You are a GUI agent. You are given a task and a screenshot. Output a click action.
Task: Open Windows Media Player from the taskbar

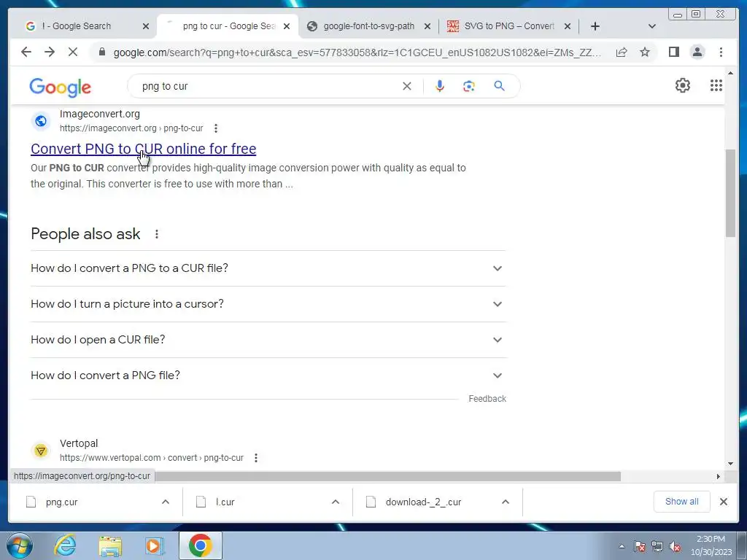pyautogui.click(x=155, y=545)
